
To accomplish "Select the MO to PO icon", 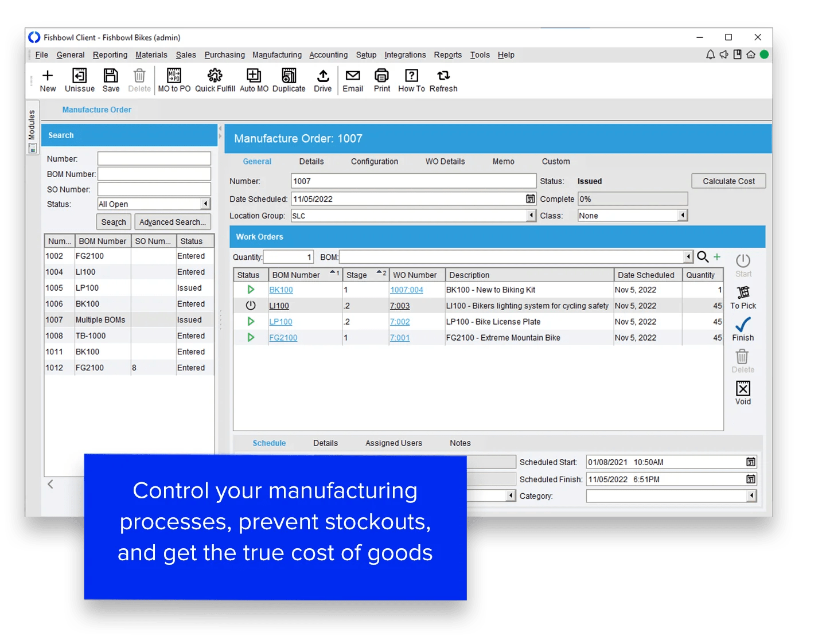I will pyautogui.click(x=173, y=80).
